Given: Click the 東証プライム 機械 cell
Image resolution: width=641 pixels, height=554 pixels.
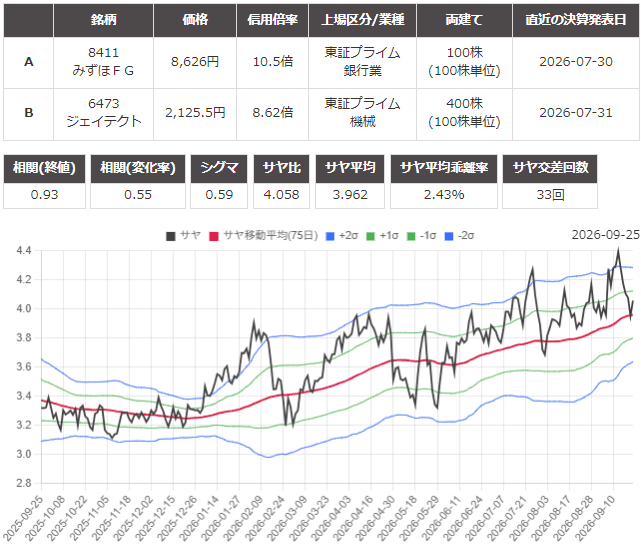Looking at the screenshot, I should 363,113.
